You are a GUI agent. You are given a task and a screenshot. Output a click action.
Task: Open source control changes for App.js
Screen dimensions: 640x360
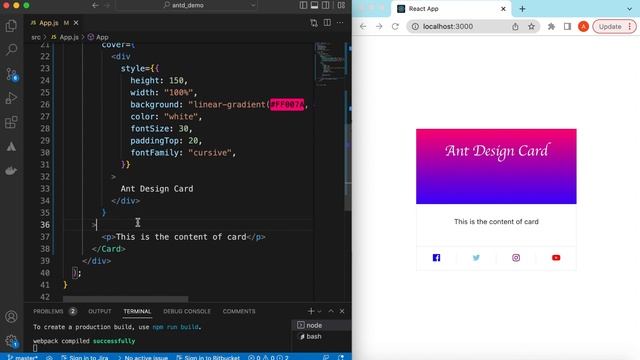click(313, 23)
